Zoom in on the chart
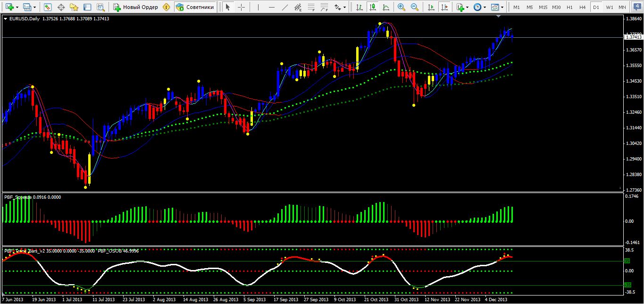644x304 pixels. 401,7
